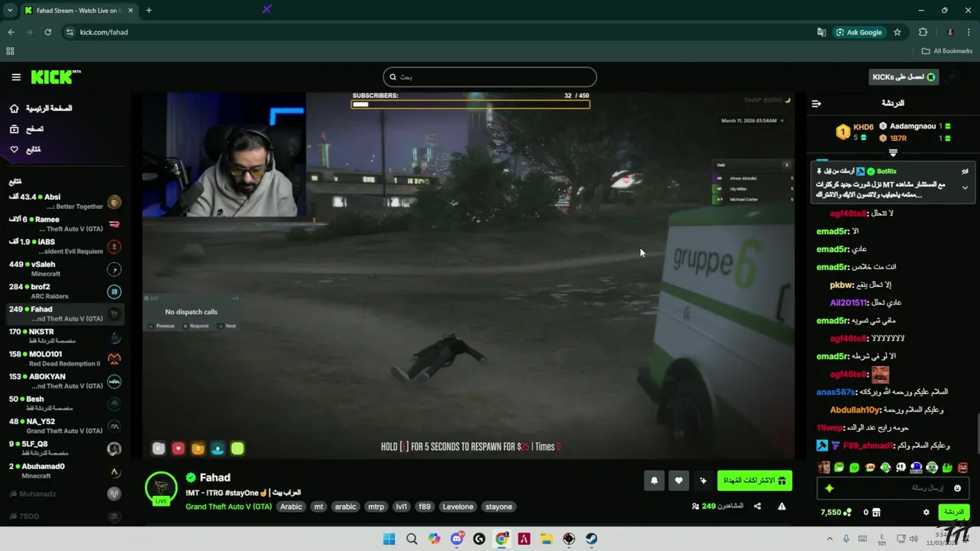Click the 7,550 channel points balance
The image size is (980, 551).
(x=836, y=512)
